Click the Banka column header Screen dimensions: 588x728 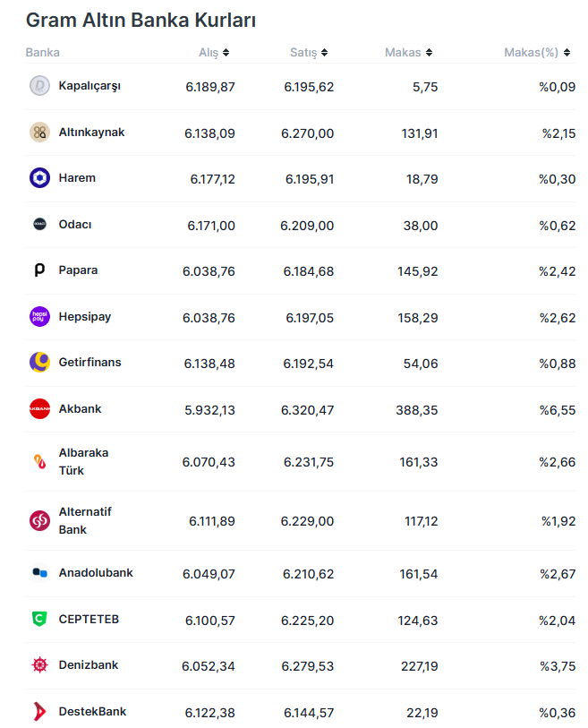pos(43,53)
